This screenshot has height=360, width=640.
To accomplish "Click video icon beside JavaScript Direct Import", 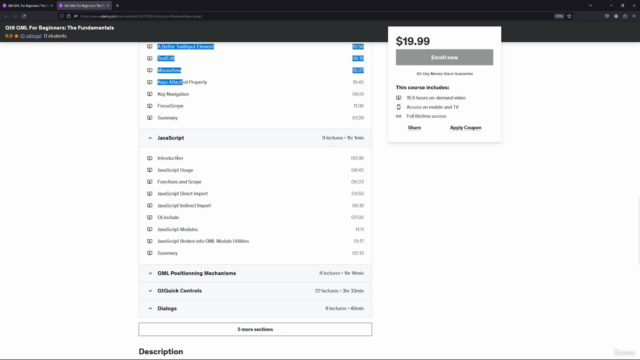I will click(x=150, y=194).
